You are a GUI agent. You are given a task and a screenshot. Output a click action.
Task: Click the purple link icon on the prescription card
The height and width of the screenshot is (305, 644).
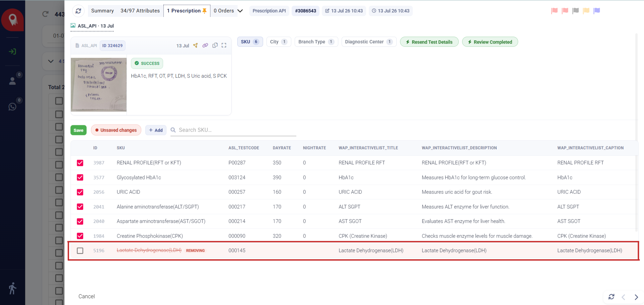point(205,45)
